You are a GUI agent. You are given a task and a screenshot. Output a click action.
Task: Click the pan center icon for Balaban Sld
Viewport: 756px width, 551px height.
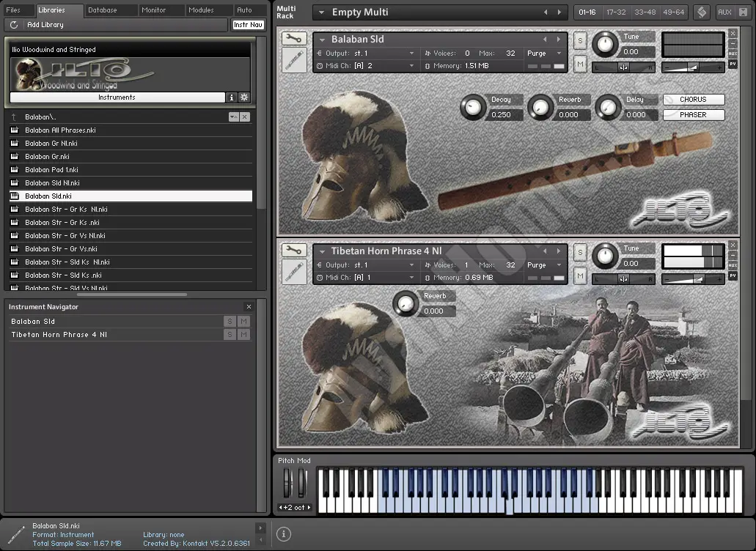623,67
